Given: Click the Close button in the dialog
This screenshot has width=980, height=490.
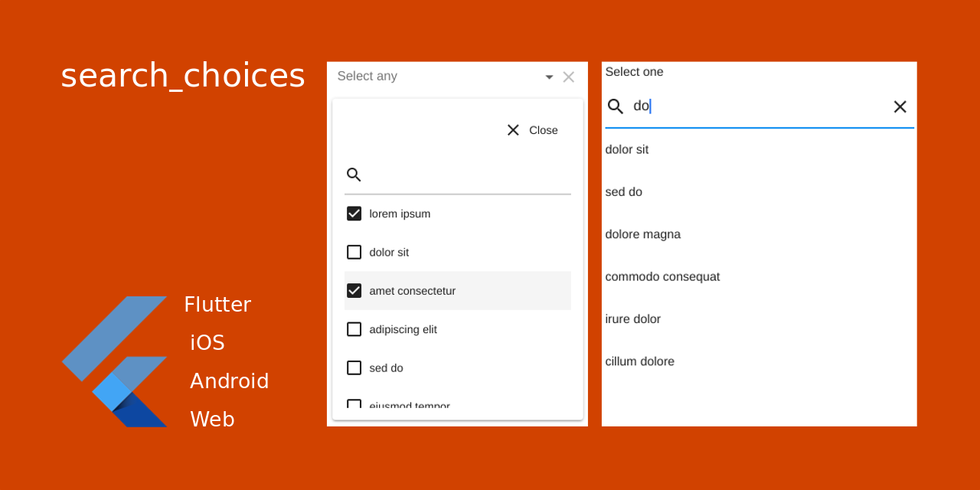Looking at the screenshot, I should [532, 130].
